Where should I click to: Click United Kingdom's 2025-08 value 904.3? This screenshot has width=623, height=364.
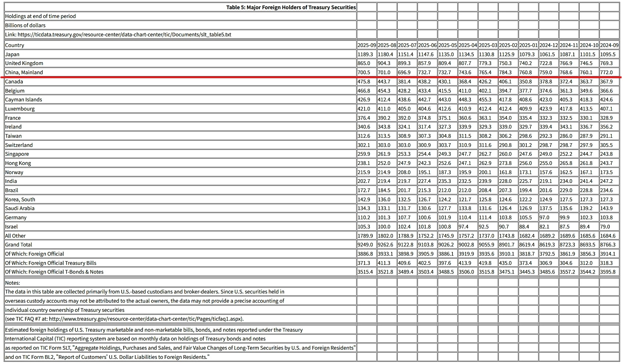(x=384, y=63)
